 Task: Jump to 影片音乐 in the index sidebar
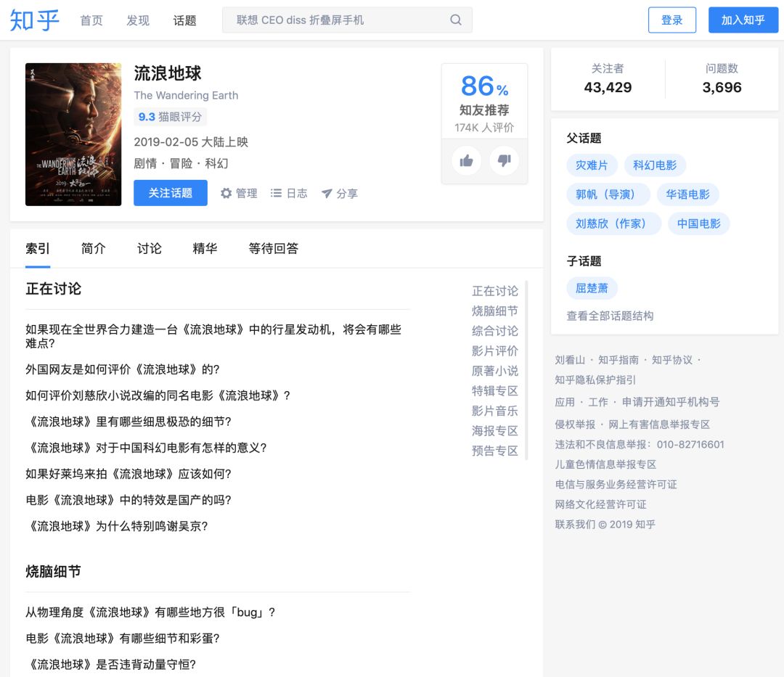[x=495, y=411]
